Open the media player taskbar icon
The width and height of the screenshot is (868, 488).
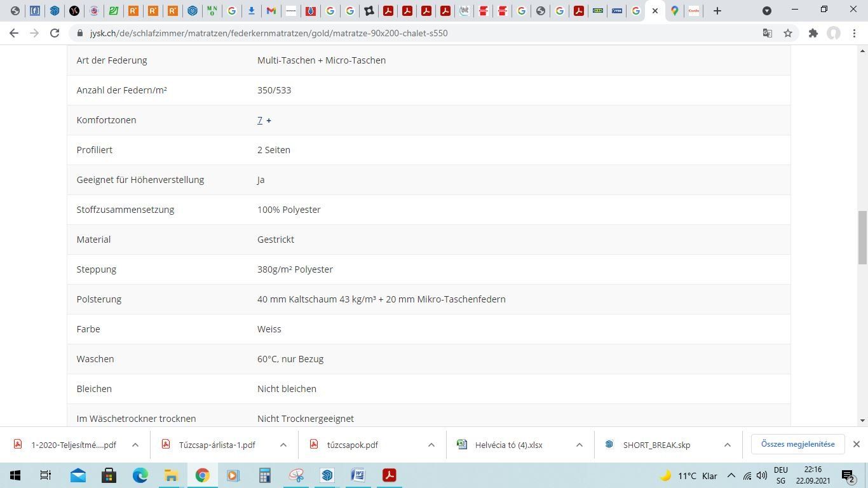click(x=234, y=475)
